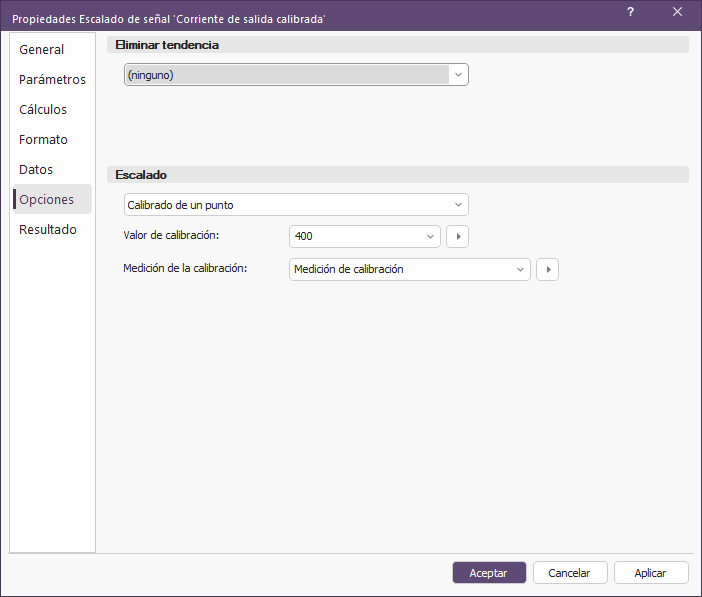Expand the Eliminar tendencia '(ninguno)' dropdown

tap(458, 75)
